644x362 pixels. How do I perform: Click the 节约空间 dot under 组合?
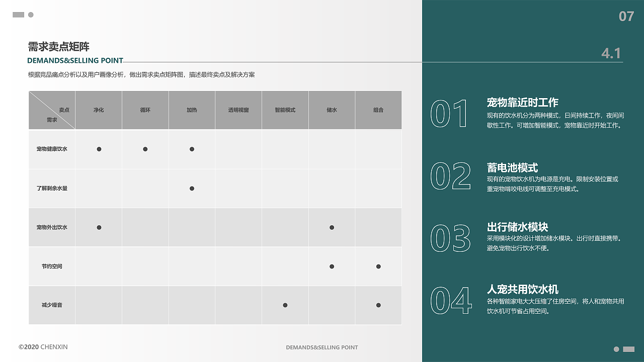click(378, 266)
